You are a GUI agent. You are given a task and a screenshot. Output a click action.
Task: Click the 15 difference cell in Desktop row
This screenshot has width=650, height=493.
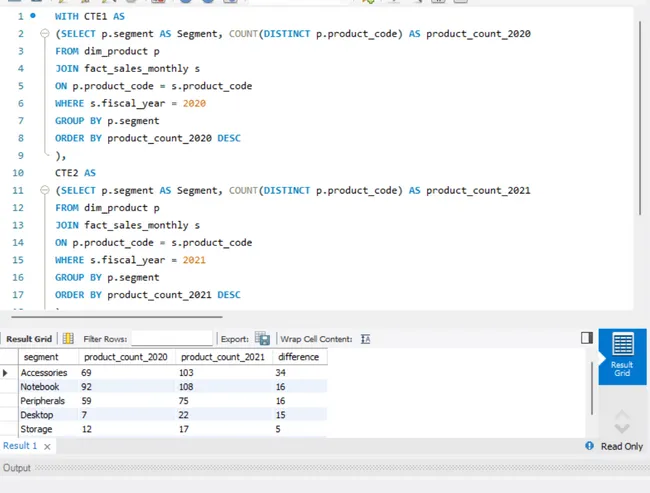point(300,415)
